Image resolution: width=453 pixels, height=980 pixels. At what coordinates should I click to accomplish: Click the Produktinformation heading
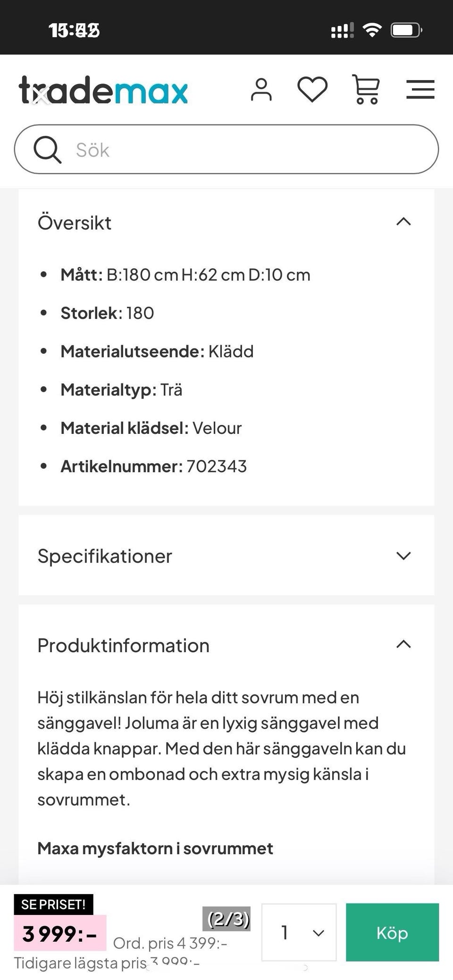click(124, 646)
